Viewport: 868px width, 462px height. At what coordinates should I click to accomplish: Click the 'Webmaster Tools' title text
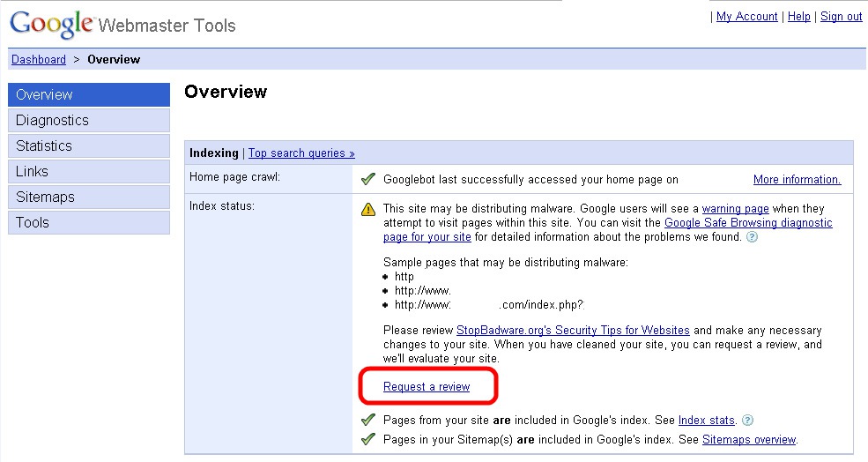[167, 26]
